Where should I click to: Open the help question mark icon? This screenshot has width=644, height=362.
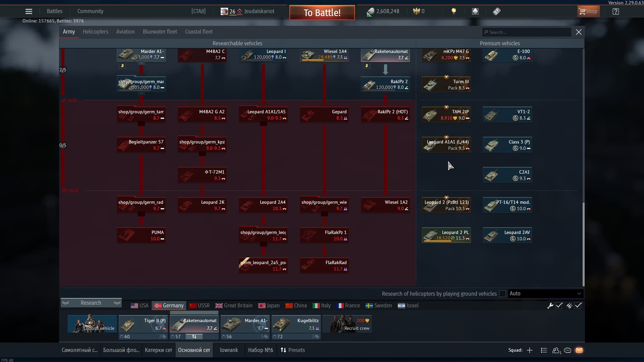[615, 11]
